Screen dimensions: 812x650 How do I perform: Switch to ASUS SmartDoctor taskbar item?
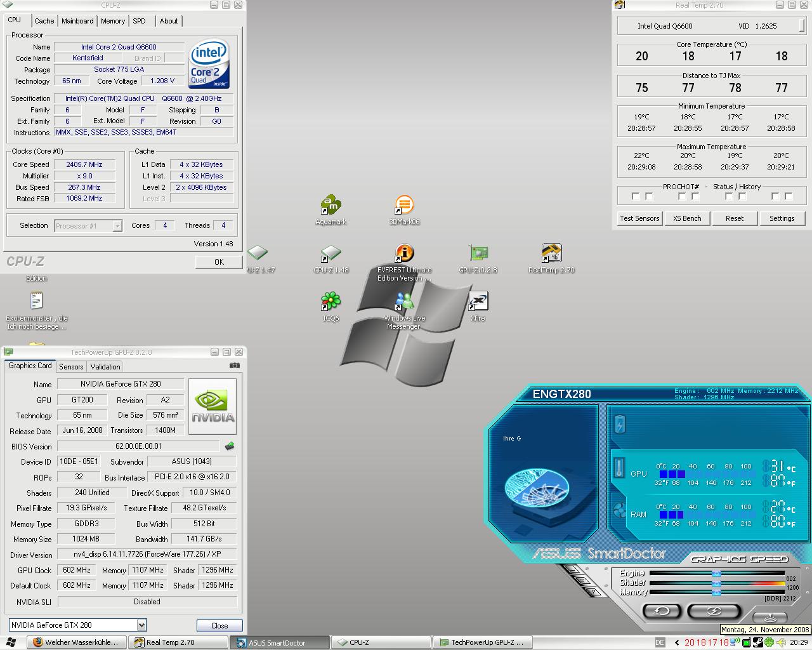click(x=280, y=642)
